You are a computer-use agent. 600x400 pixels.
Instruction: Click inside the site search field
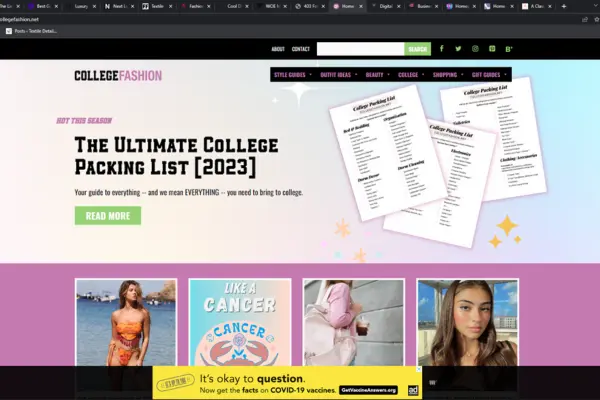[360, 49]
